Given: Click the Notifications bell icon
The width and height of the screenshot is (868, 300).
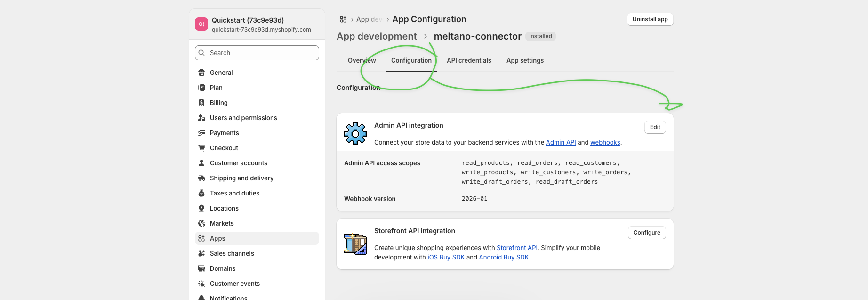Looking at the screenshot, I should click(201, 298).
